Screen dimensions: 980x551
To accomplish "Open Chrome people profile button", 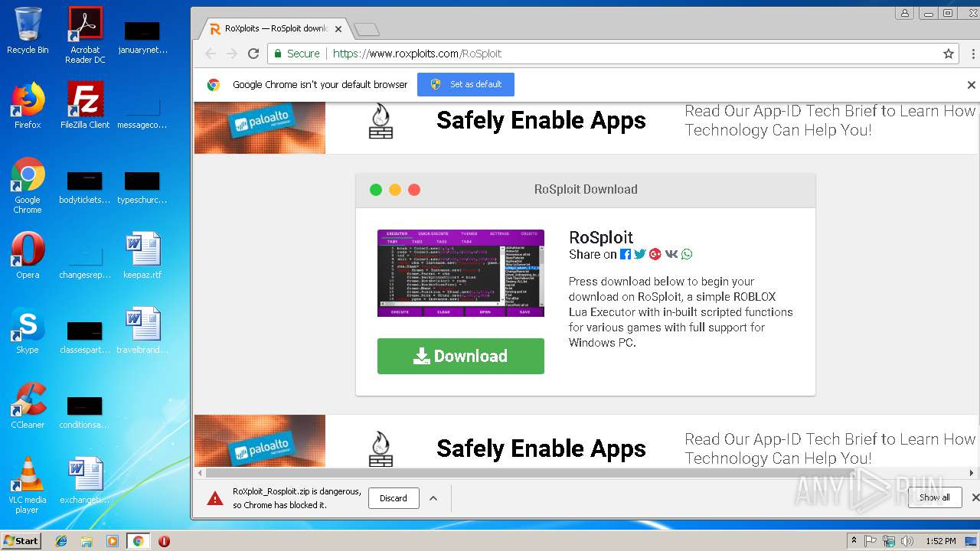I will tap(905, 13).
